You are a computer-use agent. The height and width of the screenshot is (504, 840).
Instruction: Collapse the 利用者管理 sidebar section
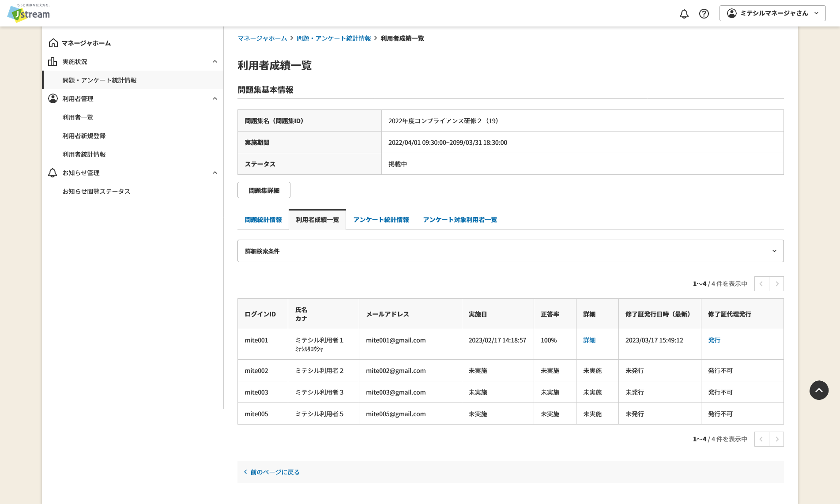point(215,98)
